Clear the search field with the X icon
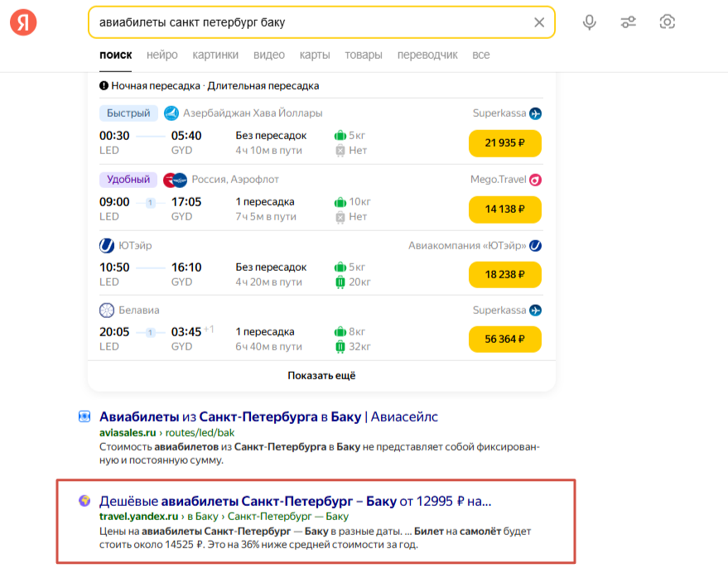This screenshot has width=728, height=573. click(x=539, y=22)
